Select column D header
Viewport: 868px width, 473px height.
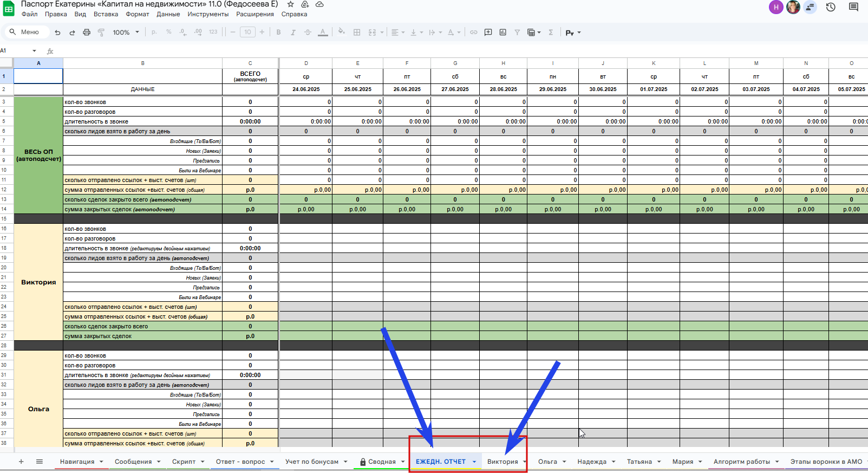[x=306, y=63]
